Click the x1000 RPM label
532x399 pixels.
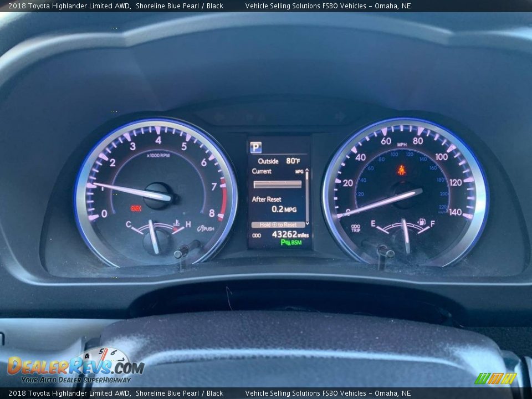tap(158, 155)
